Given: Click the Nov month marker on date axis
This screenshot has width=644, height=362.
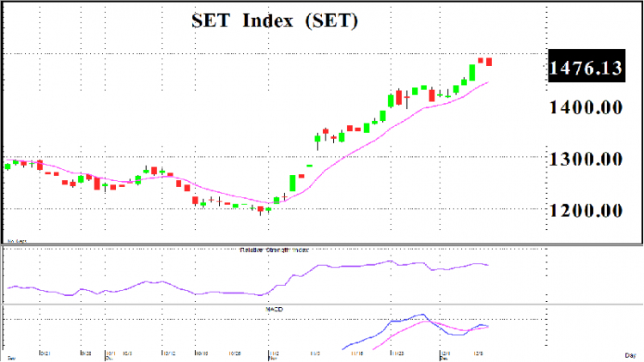Looking at the screenshot, I should 271,359.
